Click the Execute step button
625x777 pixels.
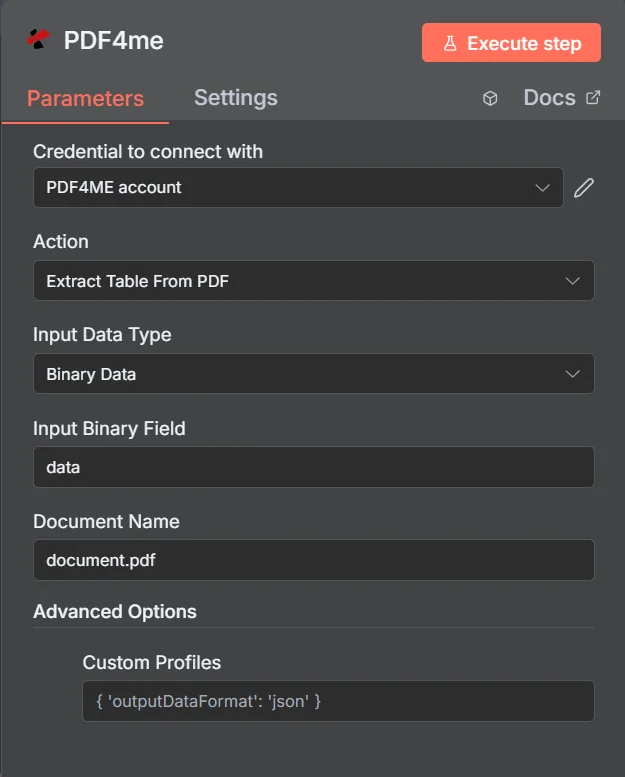click(511, 43)
